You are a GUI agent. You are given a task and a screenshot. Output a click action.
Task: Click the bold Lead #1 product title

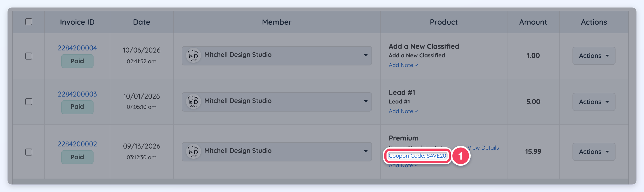(x=402, y=93)
